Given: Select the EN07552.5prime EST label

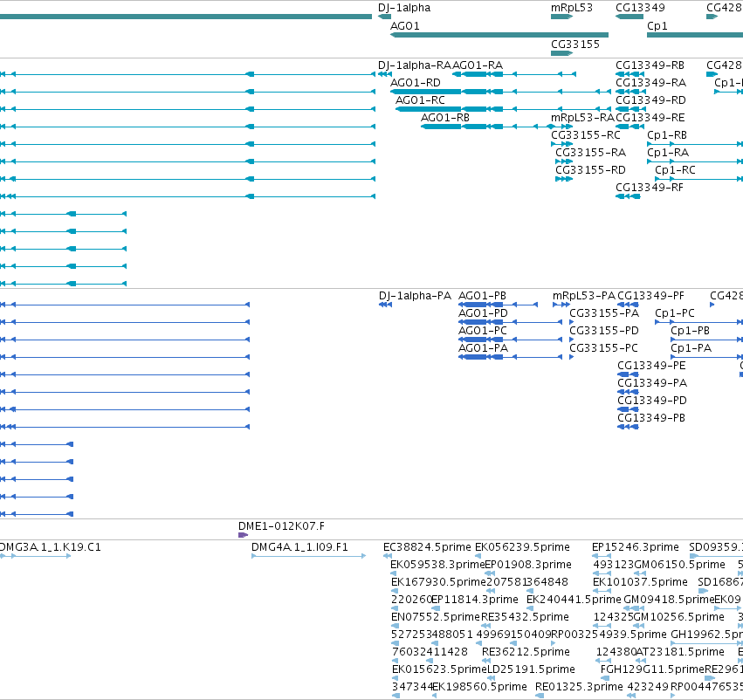Looking at the screenshot, I should click(436, 617).
